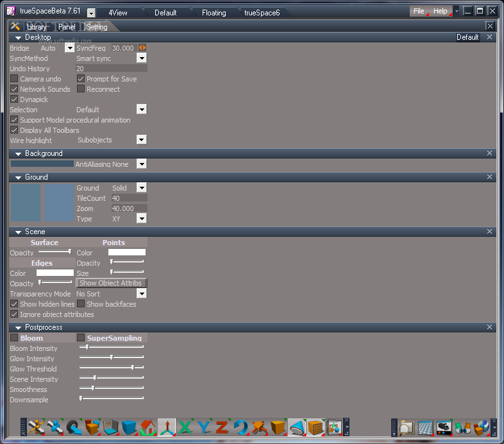
Task: Click the blue cone shape icon
Action: click(x=297, y=427)
